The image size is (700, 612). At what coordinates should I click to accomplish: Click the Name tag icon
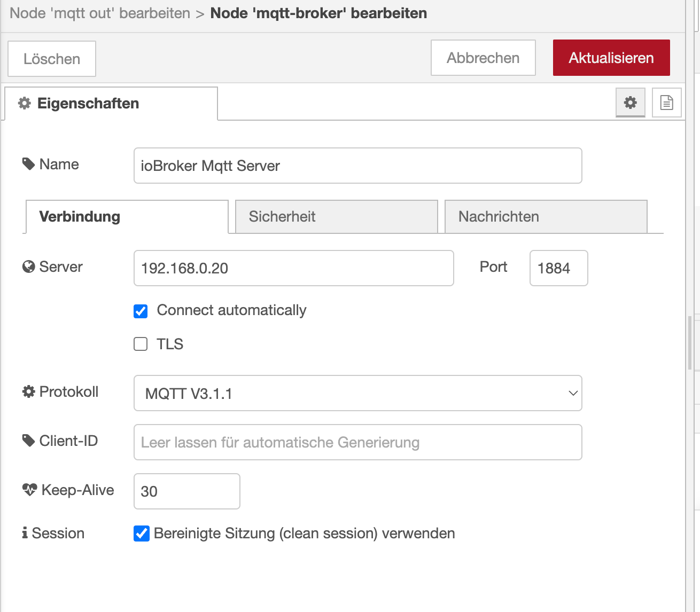coord(28,164)
